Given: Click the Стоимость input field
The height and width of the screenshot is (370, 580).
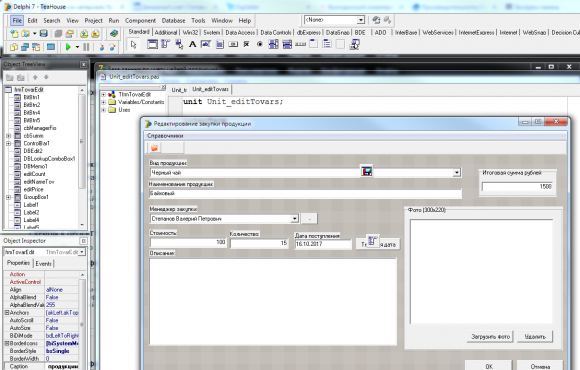Looking at the screenshot, I should point(188,242).
